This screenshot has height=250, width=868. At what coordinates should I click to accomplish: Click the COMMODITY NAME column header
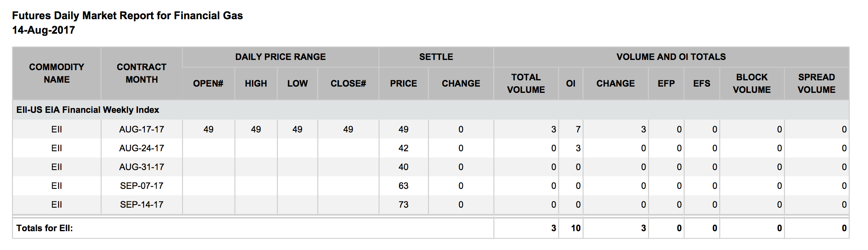tap(57, 73)
